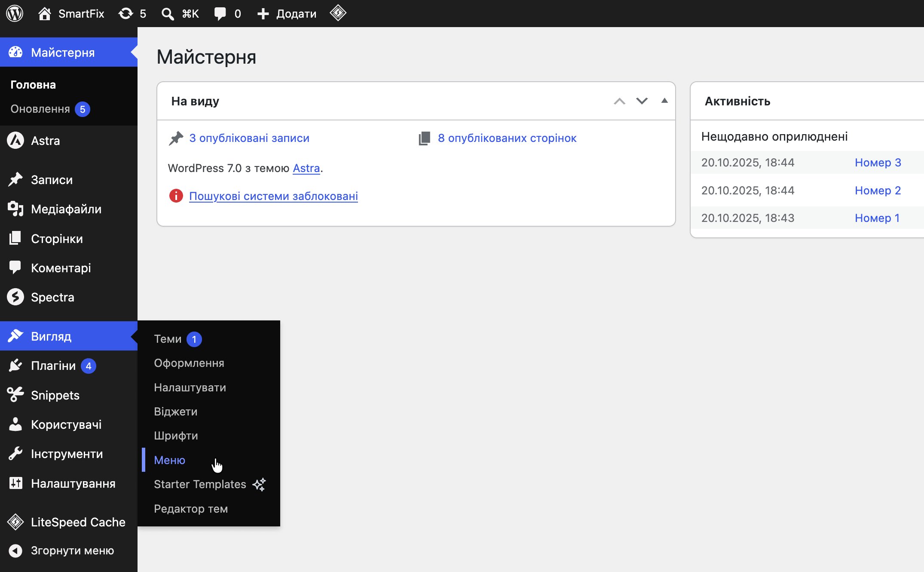Click the LiteSpeed Cache sidebar icon
Image resolution: width=924 pixels, height=572 pixels.
click(x=15, y=522)
